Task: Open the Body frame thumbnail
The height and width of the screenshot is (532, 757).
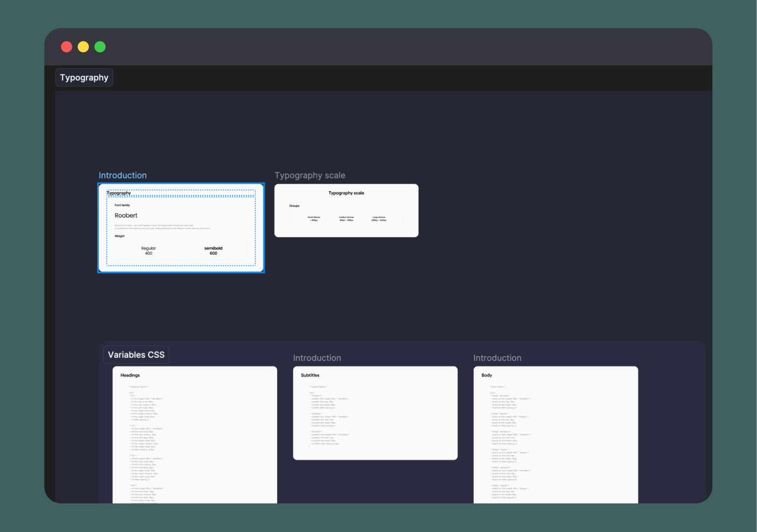Action: point(556,435)
